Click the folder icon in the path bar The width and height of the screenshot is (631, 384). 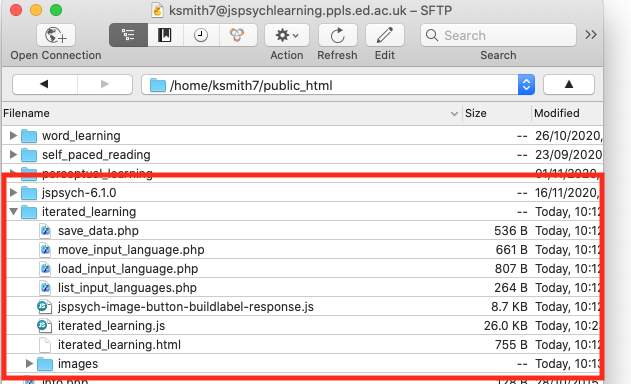(158, 85)
